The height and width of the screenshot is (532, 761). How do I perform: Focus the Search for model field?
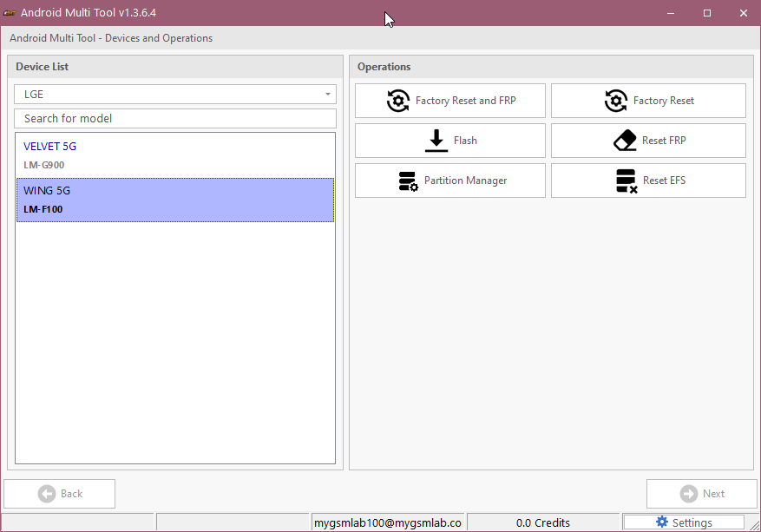click(x=175, y=118)
